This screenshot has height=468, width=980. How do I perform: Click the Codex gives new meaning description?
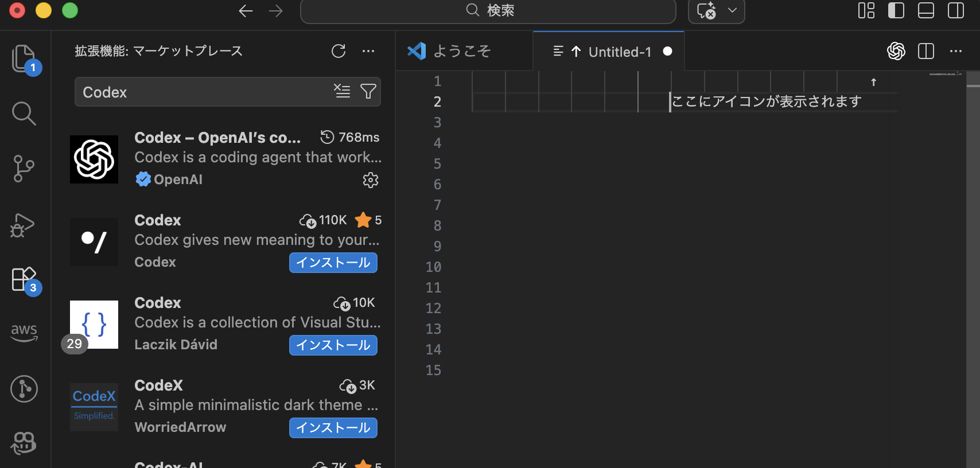pos(257,240)
